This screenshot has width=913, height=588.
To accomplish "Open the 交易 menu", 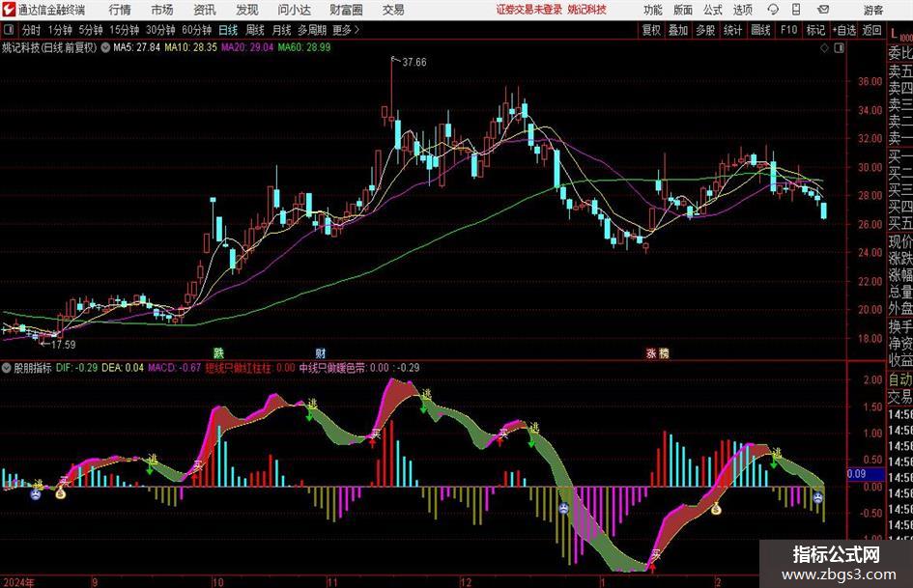I will tap(393, 10).
